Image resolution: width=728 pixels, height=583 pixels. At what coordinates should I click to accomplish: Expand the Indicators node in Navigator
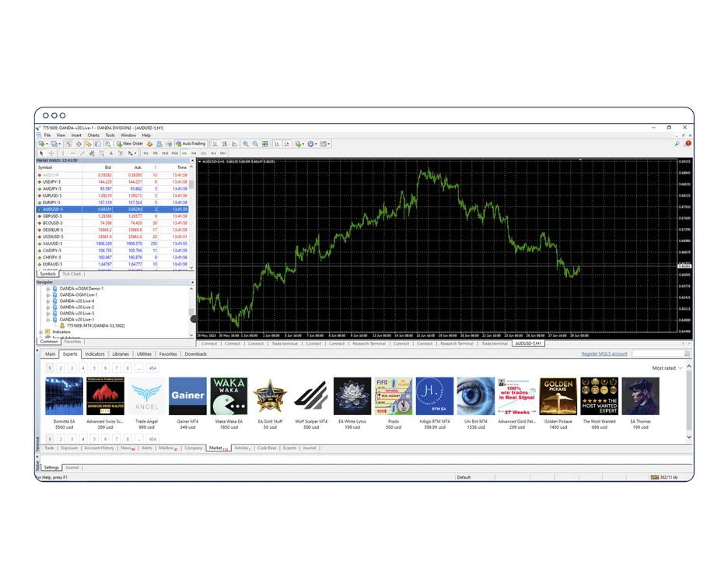42,331
